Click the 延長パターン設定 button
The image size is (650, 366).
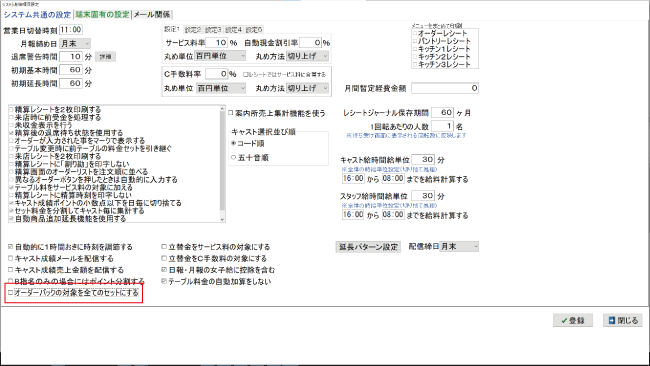tap(368, 247)
